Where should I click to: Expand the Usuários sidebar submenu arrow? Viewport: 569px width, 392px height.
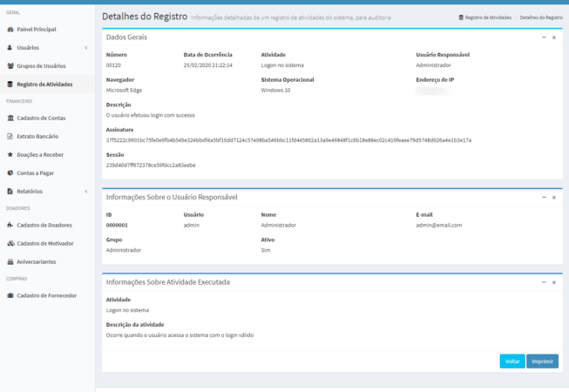[85, 47]
